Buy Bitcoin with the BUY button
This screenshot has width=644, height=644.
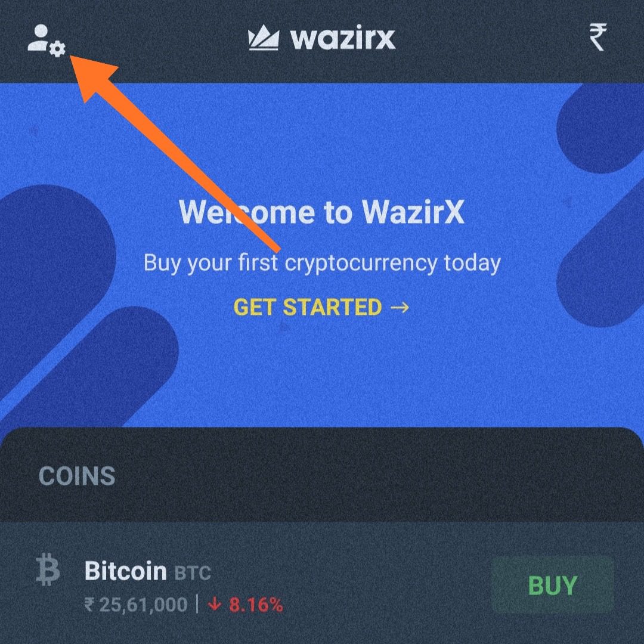tap(553, 586)
